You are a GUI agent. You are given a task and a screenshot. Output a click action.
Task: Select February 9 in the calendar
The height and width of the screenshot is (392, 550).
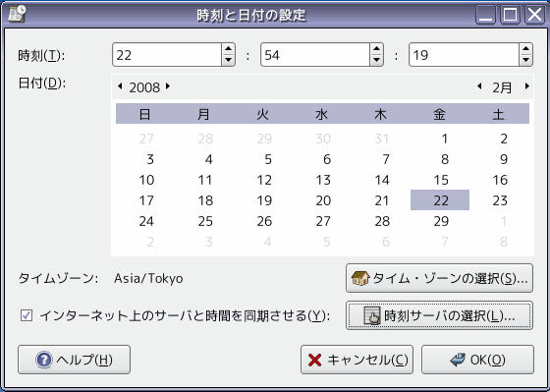coord(503,159)
